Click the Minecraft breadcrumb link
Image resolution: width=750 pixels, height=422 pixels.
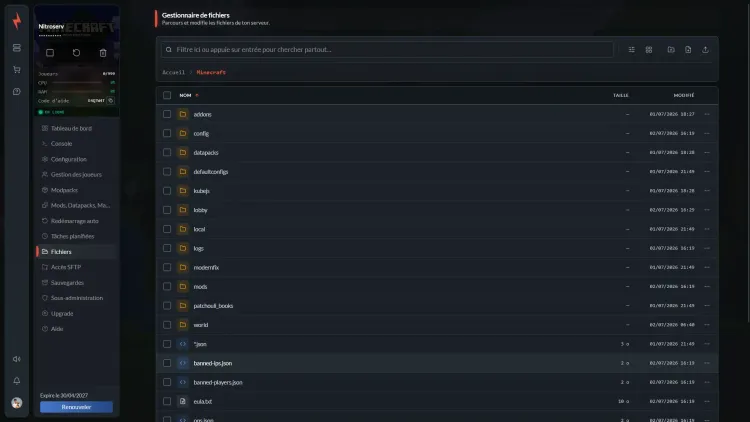pyautogui.click(x=211, y=73)
